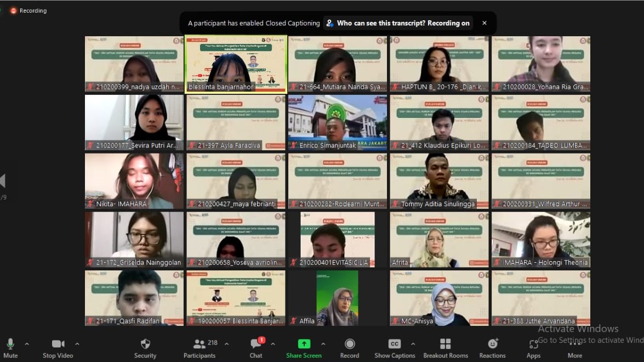
Task: Select video tile of 210200282-Rodearni Munt
Action: 338,181
